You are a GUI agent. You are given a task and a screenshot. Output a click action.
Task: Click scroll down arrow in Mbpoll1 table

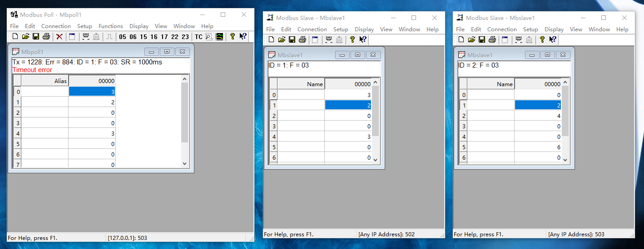[184, 163]
